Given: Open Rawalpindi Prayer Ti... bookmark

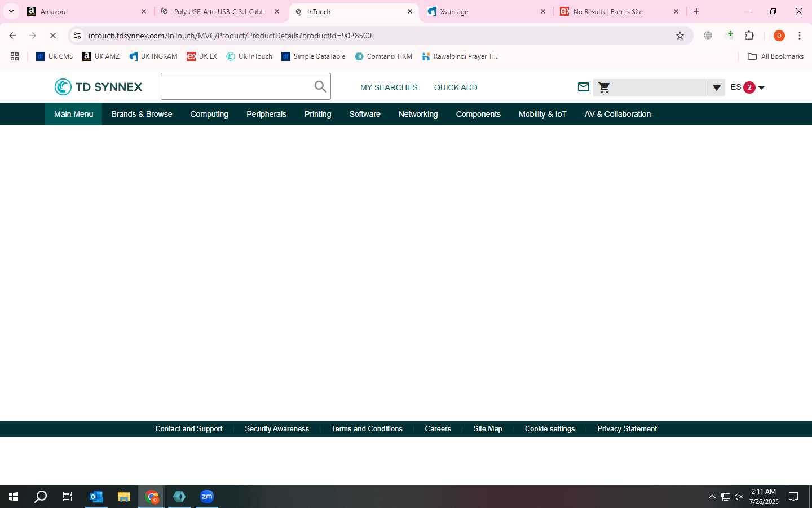Looking at the screenshot, I should coord(460,56).
